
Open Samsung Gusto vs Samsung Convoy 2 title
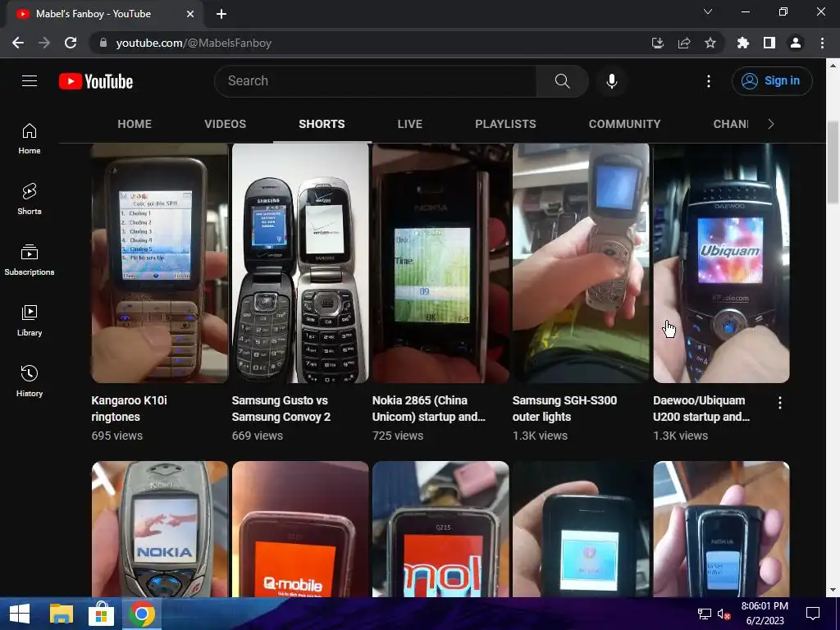tap(281, 409)
